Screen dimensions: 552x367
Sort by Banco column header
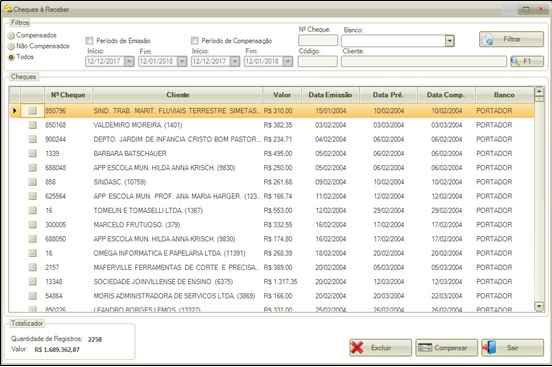pyautogui.click(x=504, y=95)
